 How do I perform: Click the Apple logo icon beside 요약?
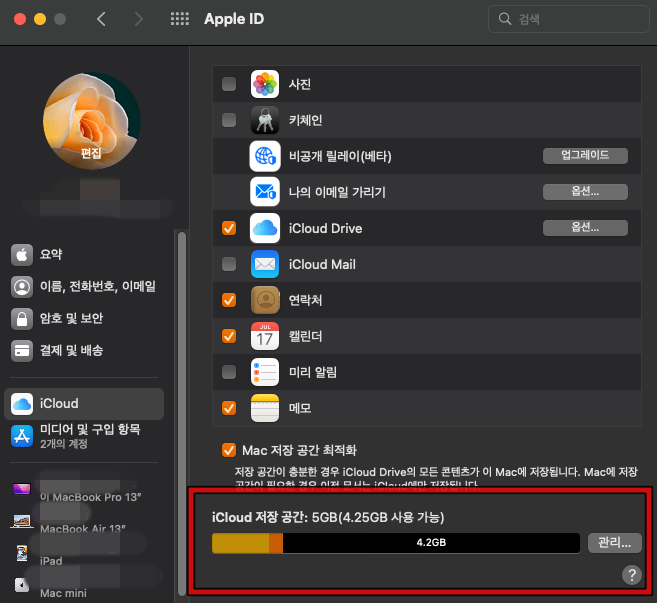pos(22,254)
